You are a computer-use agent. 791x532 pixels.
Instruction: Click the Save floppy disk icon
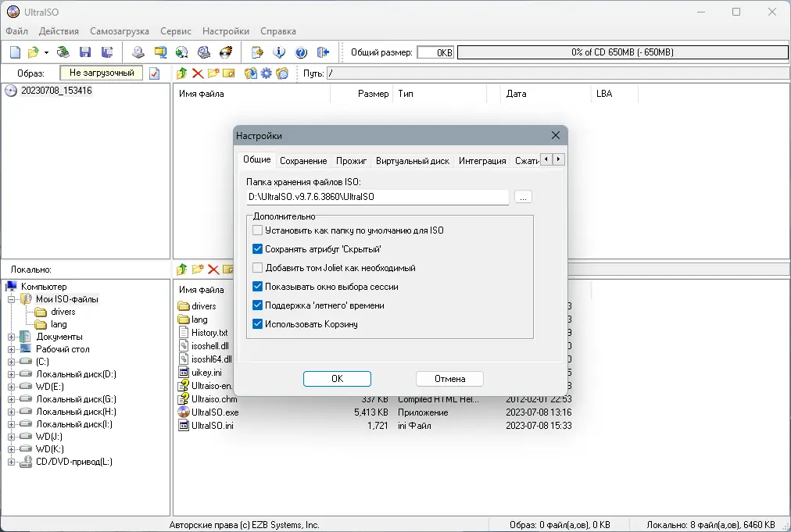coord(85,52)
